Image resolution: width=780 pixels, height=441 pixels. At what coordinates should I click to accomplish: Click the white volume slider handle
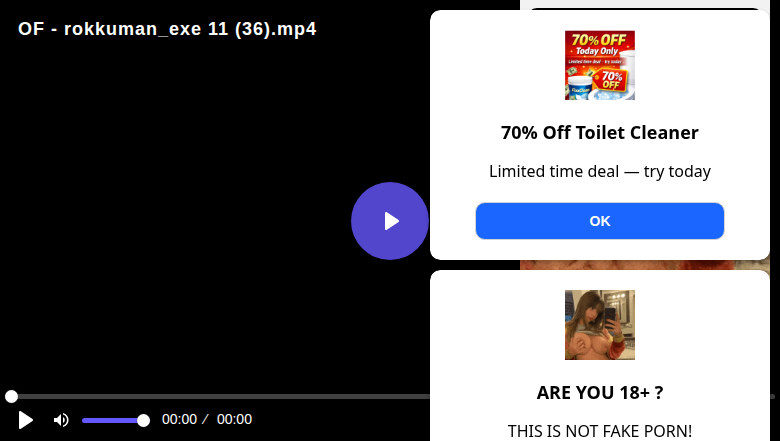[x=143, y=421]
